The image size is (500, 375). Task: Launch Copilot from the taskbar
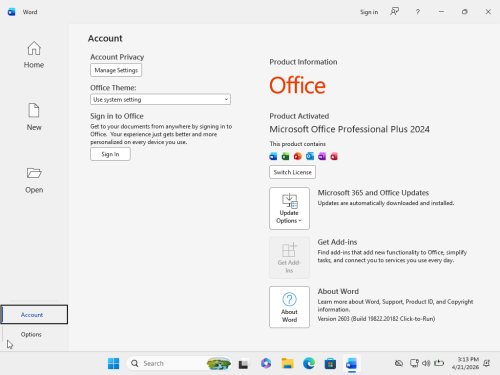[266, 363]
